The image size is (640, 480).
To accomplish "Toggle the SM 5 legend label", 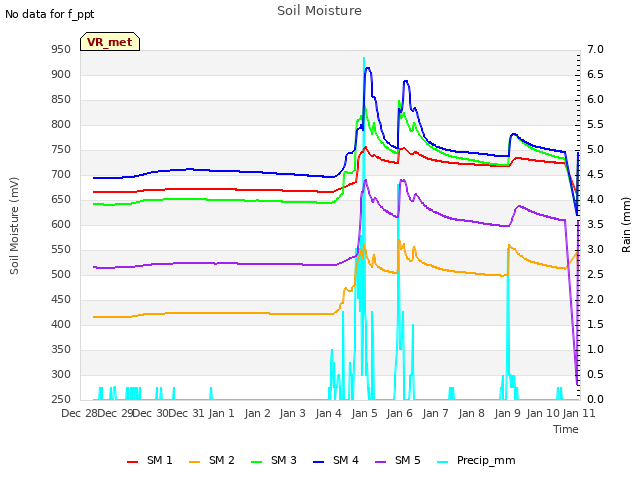I will click(408, 460).
